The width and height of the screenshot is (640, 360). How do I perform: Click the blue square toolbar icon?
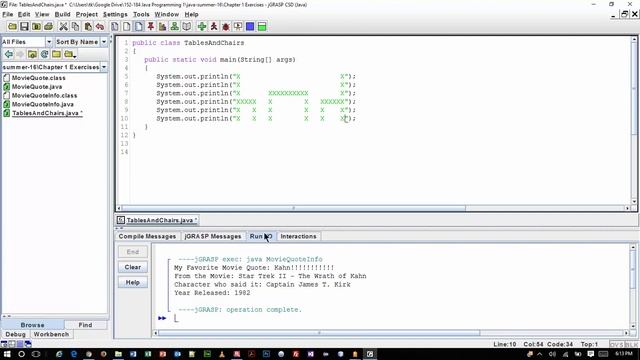[250, 27]
